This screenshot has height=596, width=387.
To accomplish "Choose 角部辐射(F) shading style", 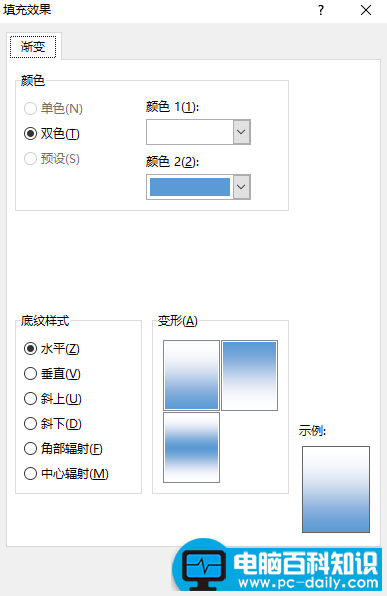I will point(63,449).
